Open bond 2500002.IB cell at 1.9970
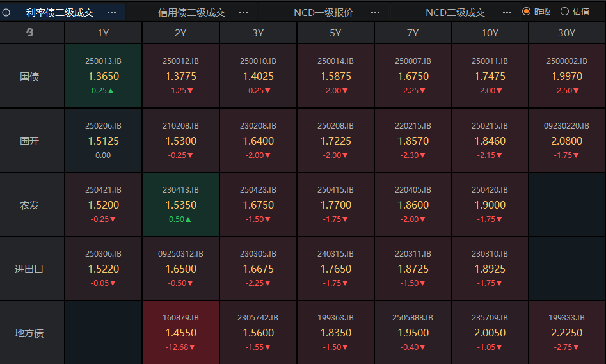Image resolution: width=606 pixels, height=364 pixels. tap(566, 75)
